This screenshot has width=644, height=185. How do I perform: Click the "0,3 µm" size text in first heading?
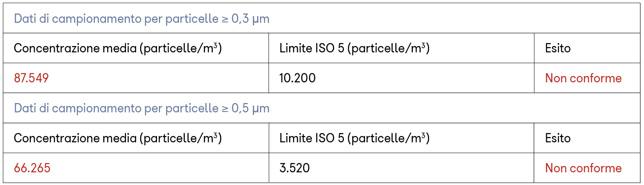tap(250, 19)
